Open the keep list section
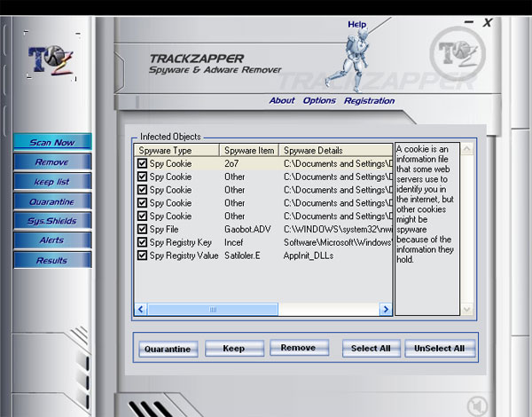Image resolution: width=532 pixels, height=417 pixels. [x=52, y=182]
